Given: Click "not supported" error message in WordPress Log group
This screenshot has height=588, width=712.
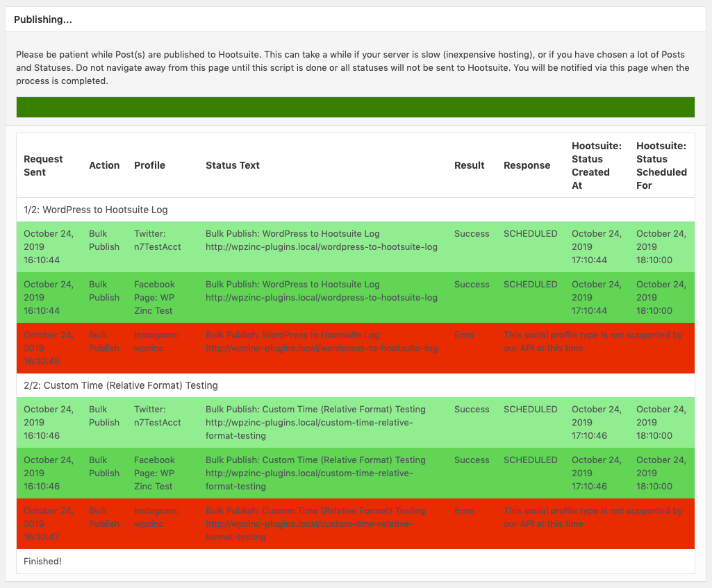Looking at the screenshot, I should [593, 342].
